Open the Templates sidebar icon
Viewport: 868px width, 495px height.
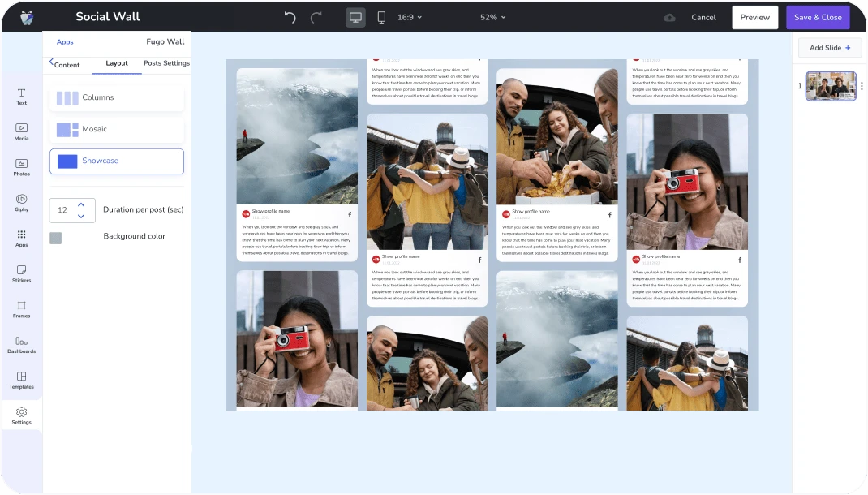click(21, 380)
